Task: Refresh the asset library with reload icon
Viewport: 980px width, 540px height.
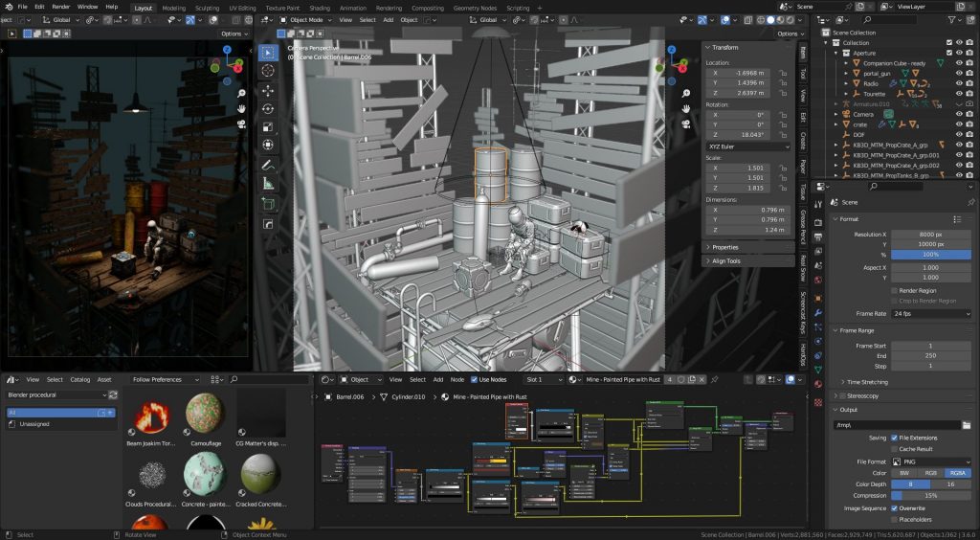Action: point(113,395)
